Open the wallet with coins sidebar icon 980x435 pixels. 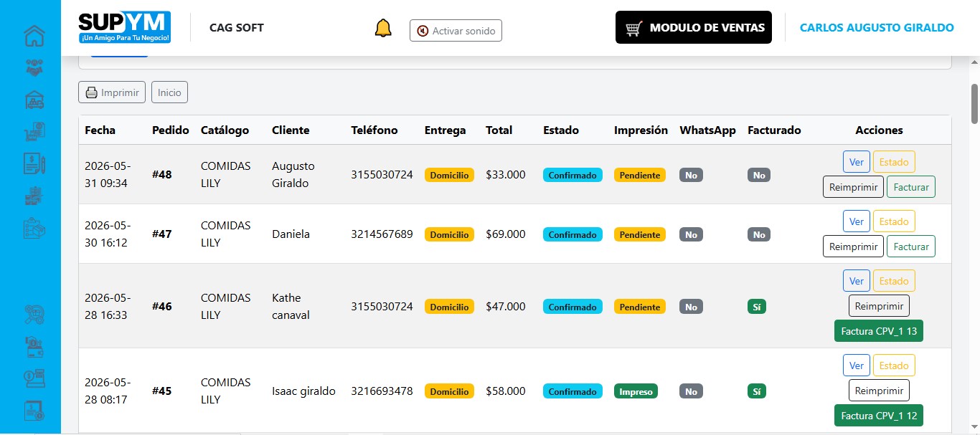pyautogui.click(x=34, y=347)
